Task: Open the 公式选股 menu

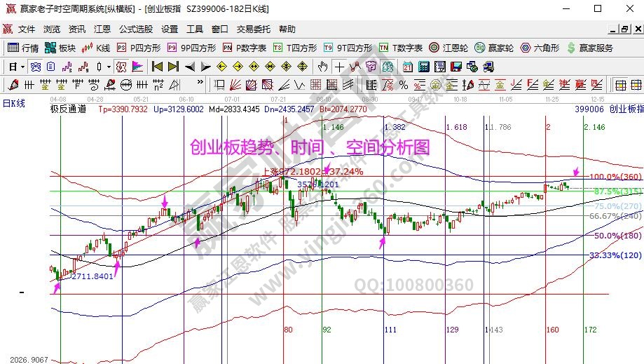Action: tap(136, 29)
